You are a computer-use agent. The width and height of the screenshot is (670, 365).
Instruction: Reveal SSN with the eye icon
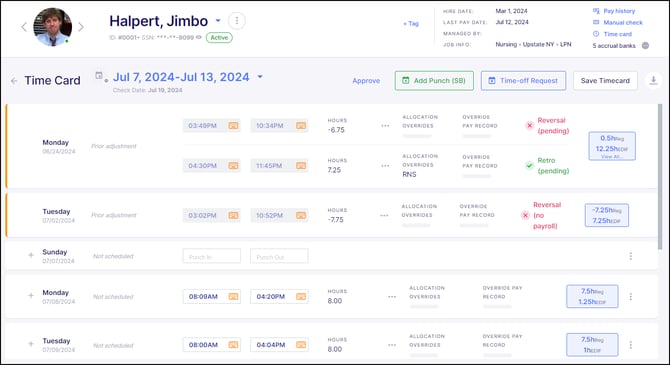coord(199,37)
